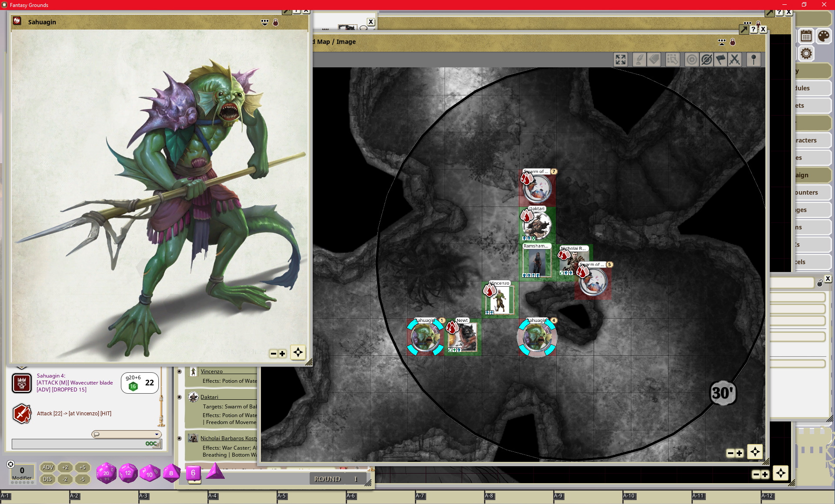Roll the d12 die
This screenshot has width=835, height=504.
(128, 473)
